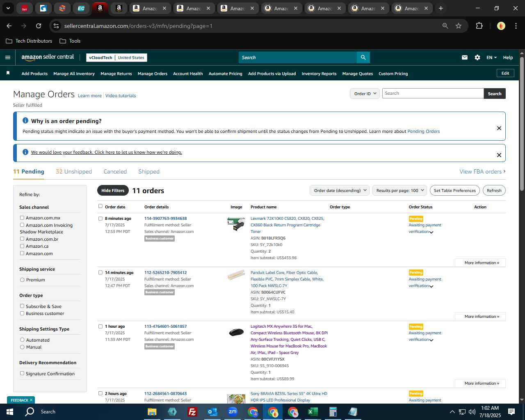This screenshot has width=525, height=420.
Task: Switch to the Canceled tab
Action: click(x=115, y=171)
